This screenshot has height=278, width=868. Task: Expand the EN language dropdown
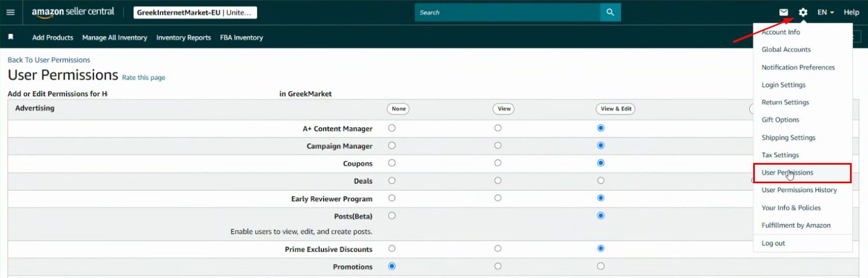tap(825, 12)
